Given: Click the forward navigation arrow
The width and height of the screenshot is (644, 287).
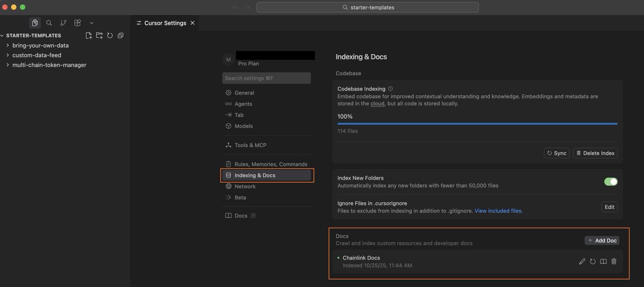Looking at the screenshot, I should pos(247,8).
